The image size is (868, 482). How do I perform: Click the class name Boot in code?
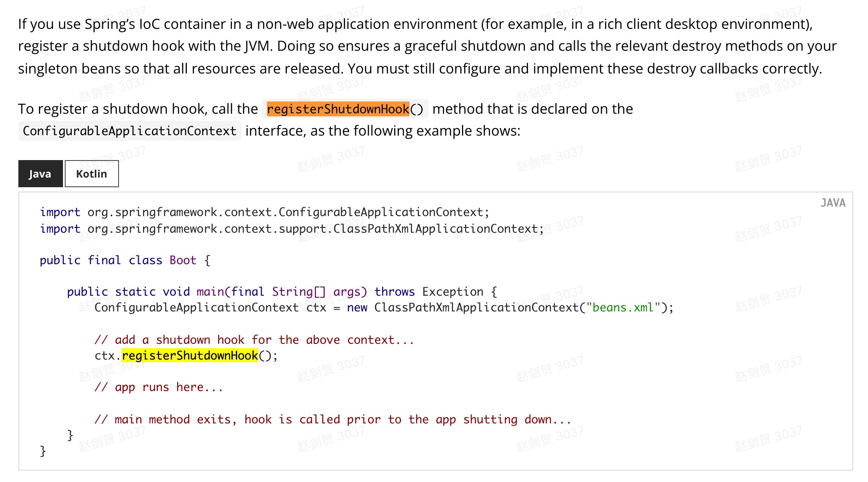click(x=183, y=260)
